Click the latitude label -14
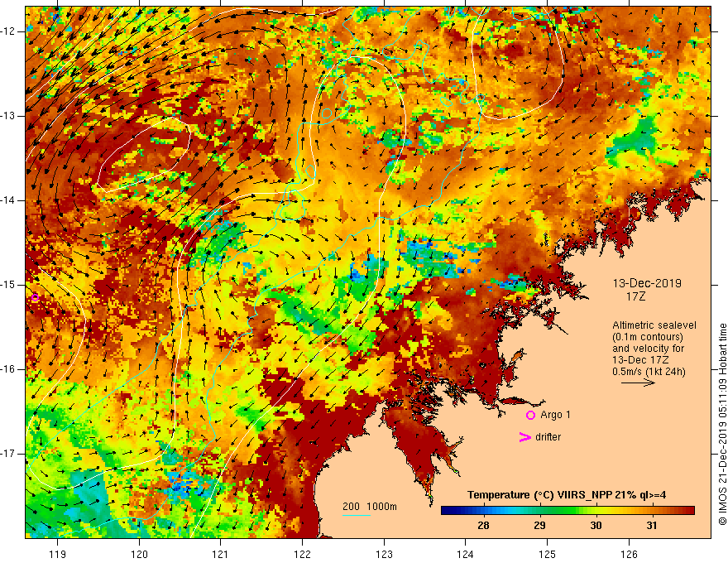 click(9, 200)
